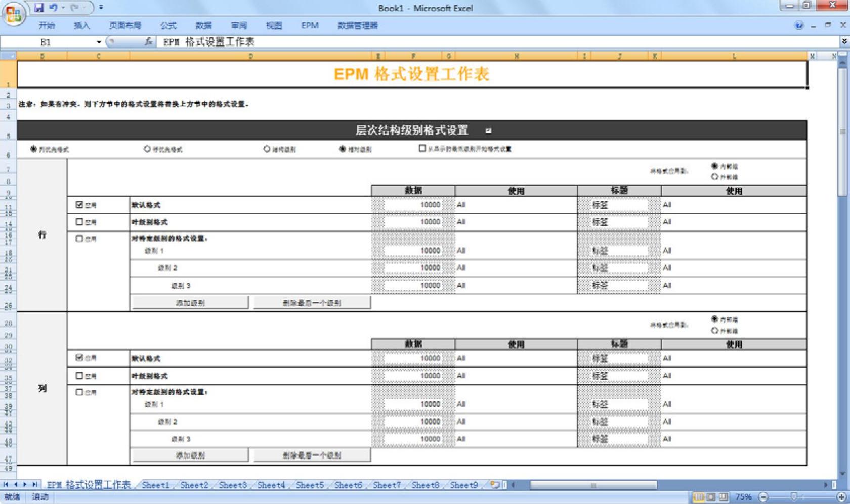Click 添加级别 button in row section
Viewport: 850px width, 504px height.
click(190, 303)
